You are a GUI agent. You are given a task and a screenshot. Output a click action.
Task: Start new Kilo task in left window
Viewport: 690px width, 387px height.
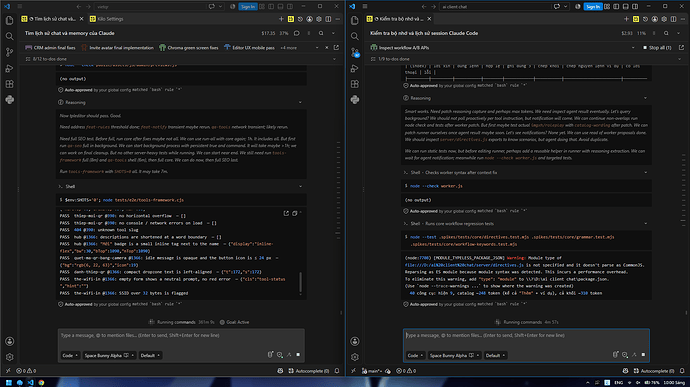pyautogui.click(x=281, y=19)
